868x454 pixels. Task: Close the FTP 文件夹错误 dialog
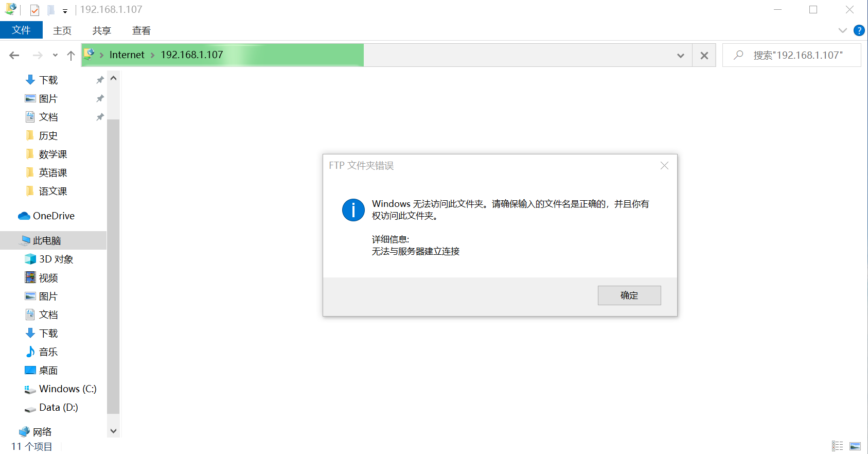pyautogui.click(x=664, y=165)
